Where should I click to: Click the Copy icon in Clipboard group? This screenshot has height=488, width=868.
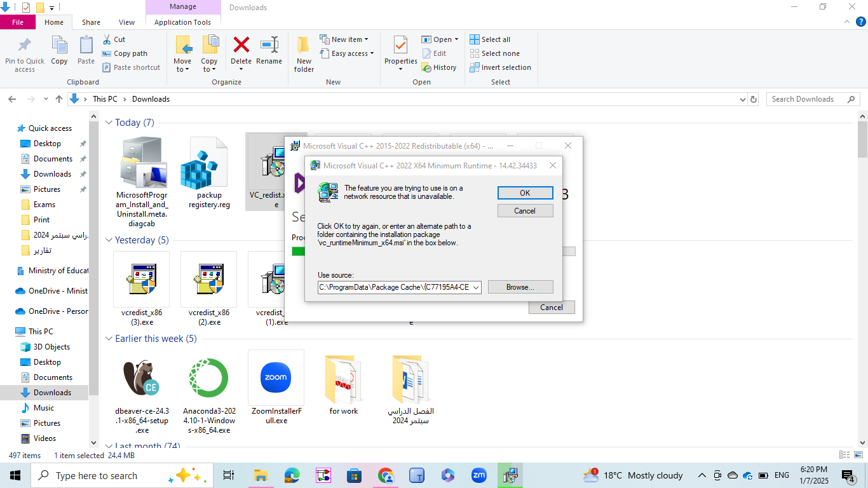(x=59, y=46)
